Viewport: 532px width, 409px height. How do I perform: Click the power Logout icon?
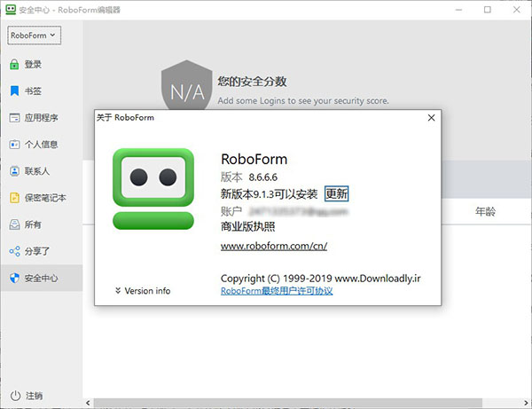15,396
